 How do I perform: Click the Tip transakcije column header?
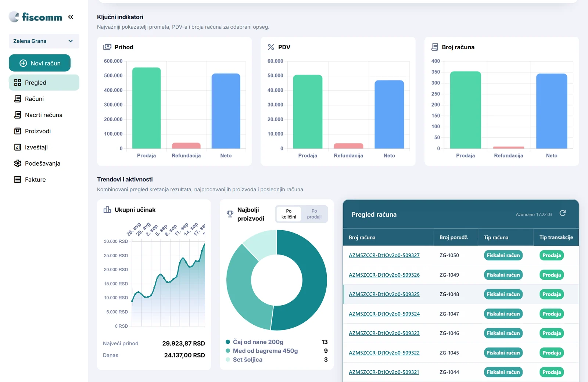(556, 237)
